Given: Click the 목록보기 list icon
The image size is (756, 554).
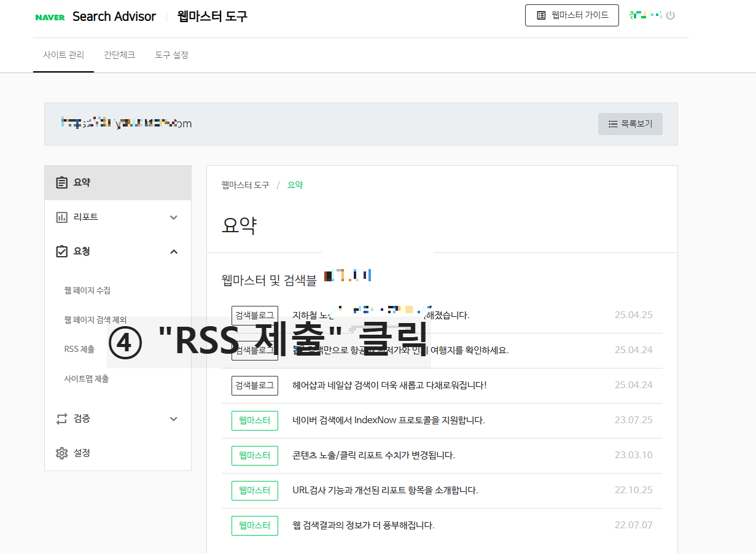Looking at the screenshot, I should (613, 124).
